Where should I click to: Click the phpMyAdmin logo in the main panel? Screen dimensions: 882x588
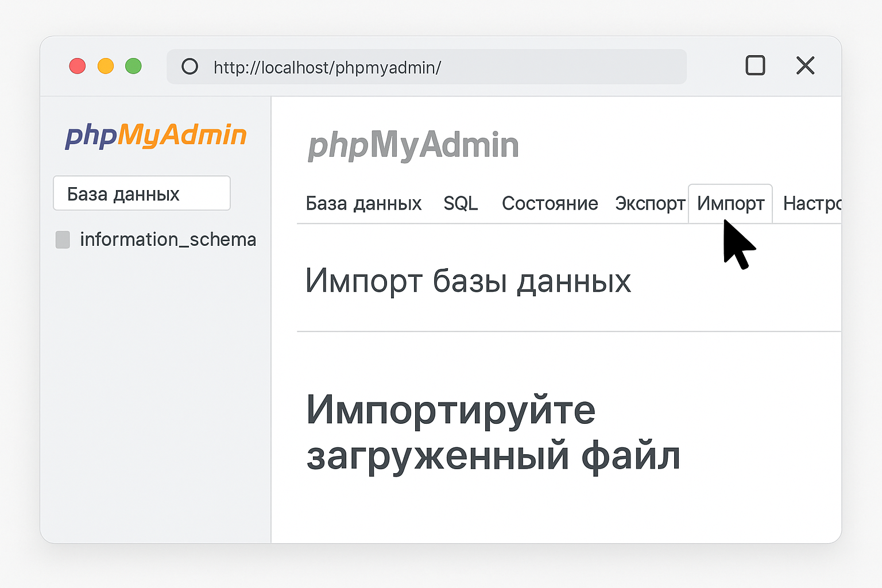412,145
